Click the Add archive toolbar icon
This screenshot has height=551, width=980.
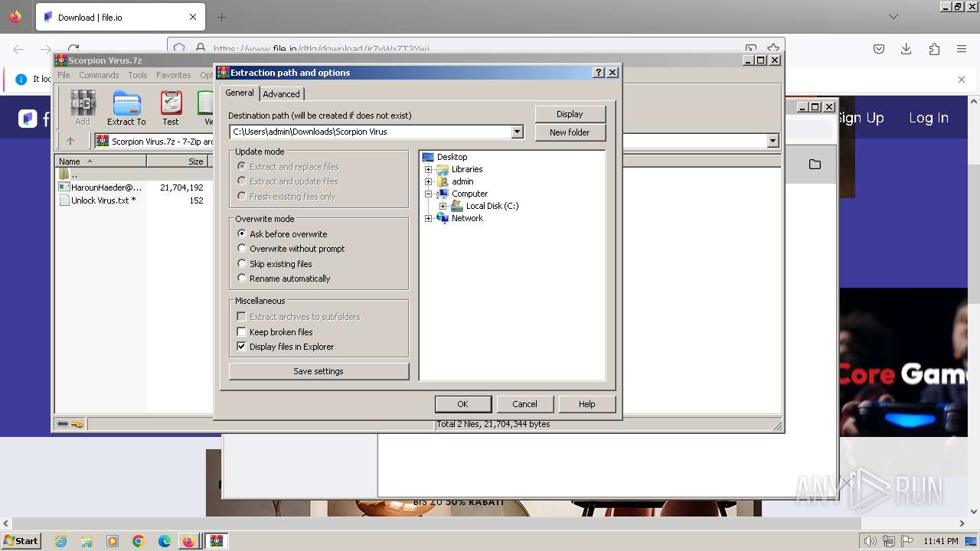click(x=83, y=107)
